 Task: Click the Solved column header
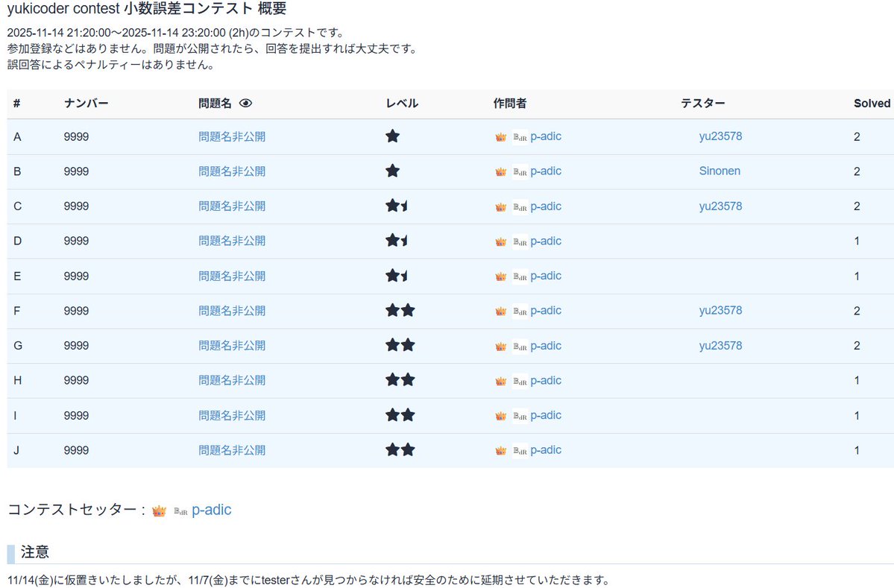(872, 103)
